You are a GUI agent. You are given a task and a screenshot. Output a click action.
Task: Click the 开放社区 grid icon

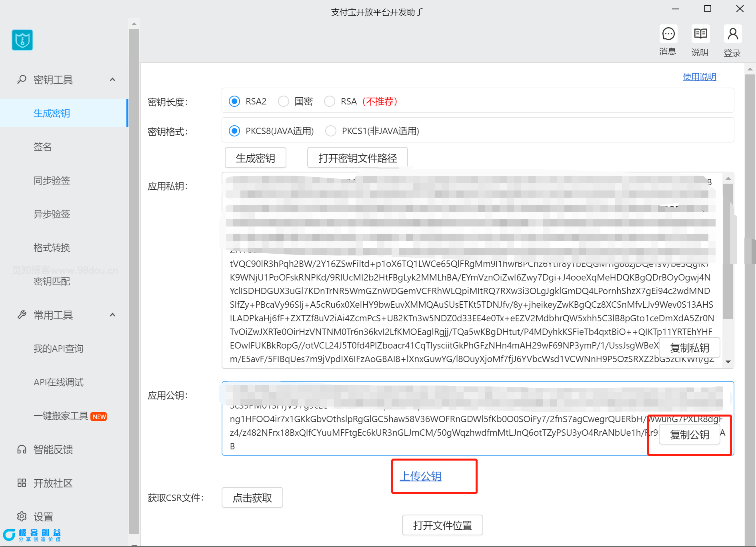(22, 483)
